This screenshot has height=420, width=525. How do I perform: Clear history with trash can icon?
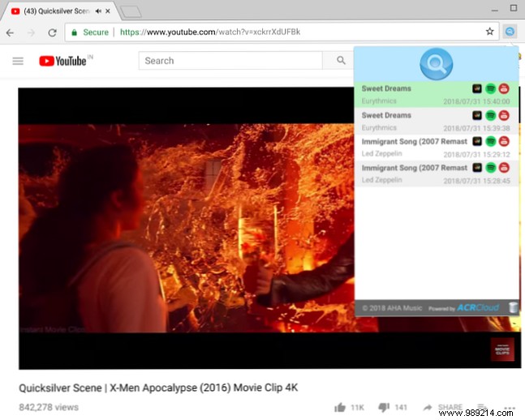click(x=513, y=307)
